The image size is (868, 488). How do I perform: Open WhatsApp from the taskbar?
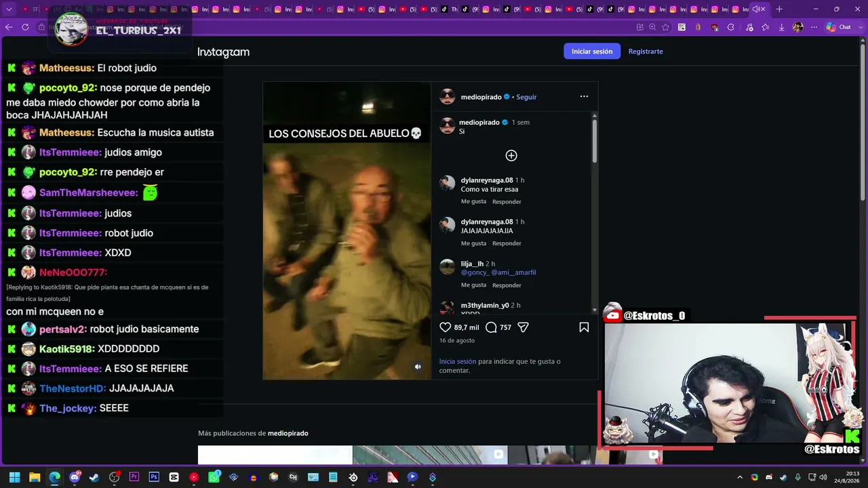pyautogui.click(x=214, y=477)
